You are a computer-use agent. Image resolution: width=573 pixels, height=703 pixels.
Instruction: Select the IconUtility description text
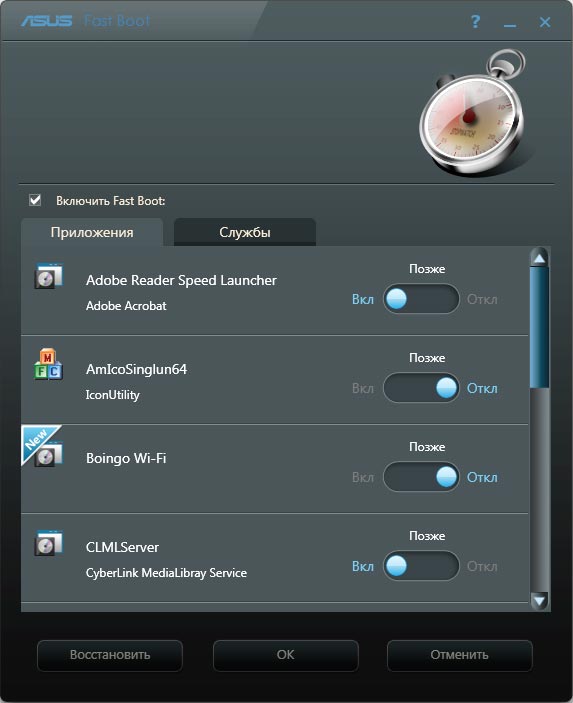pos(113,395)
